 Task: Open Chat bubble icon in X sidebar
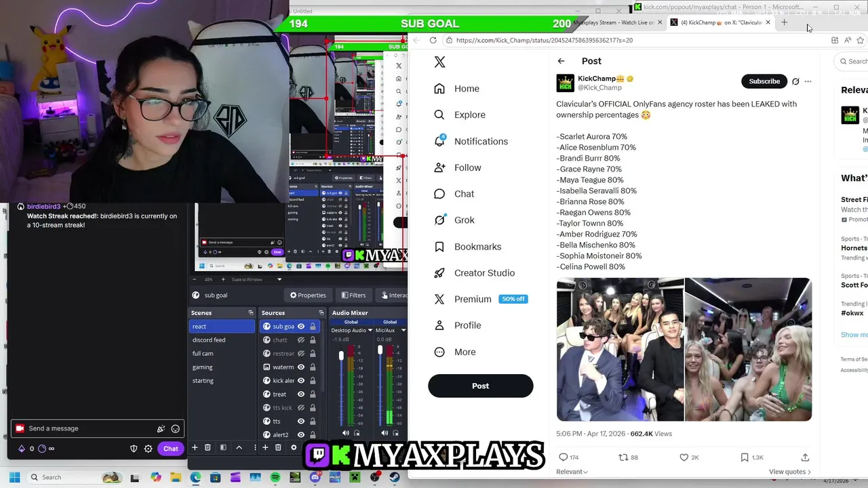[439, 194]
